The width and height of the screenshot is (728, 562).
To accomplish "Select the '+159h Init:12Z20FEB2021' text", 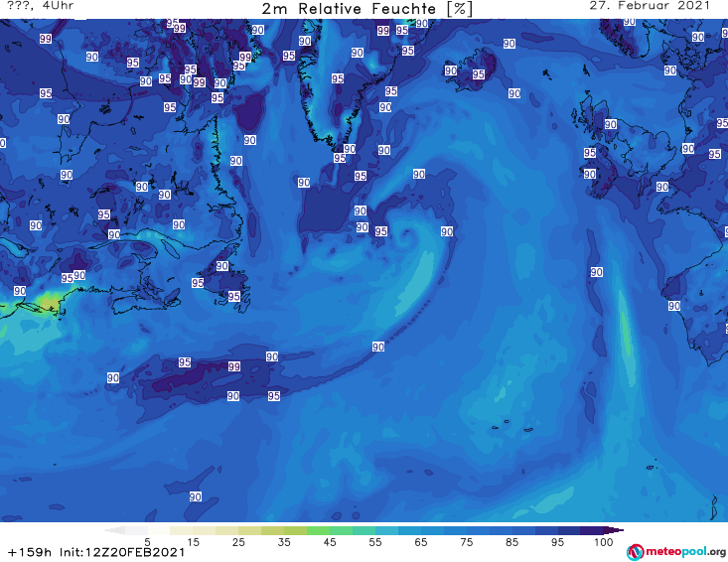I will 96,552.
